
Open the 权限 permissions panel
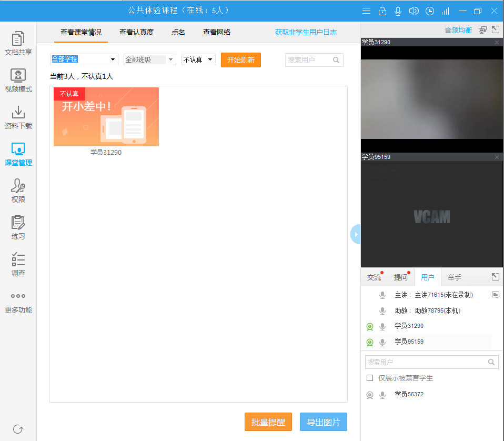click(x=18, y=191)
